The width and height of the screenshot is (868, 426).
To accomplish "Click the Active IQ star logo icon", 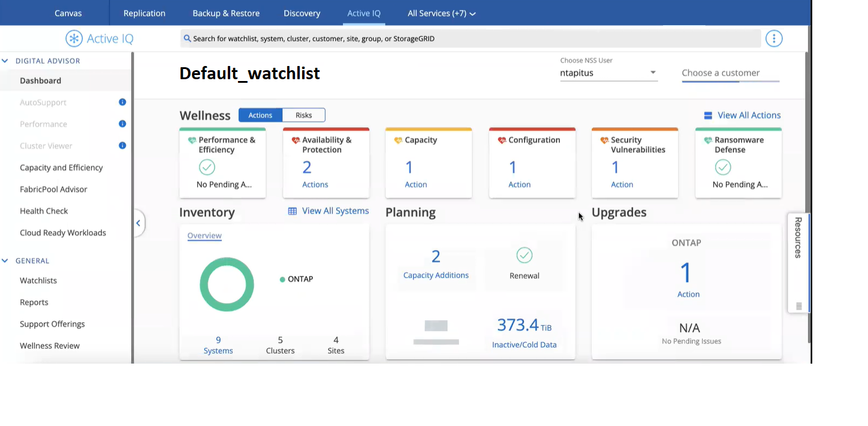I will tap(74, 38).
